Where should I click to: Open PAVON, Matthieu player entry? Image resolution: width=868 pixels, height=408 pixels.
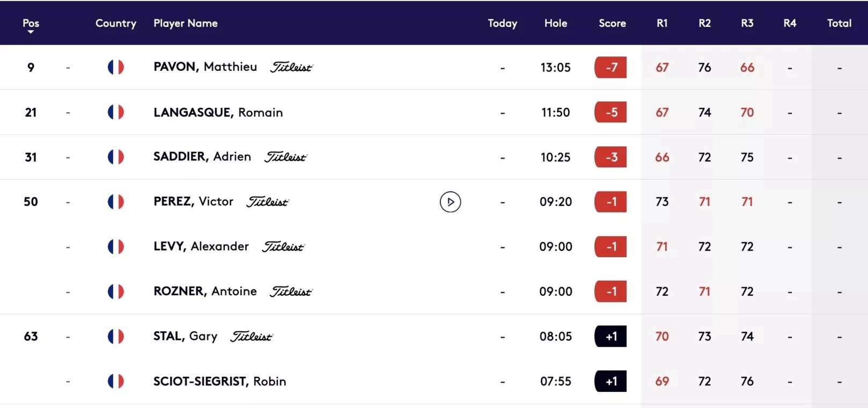(205, 67)
